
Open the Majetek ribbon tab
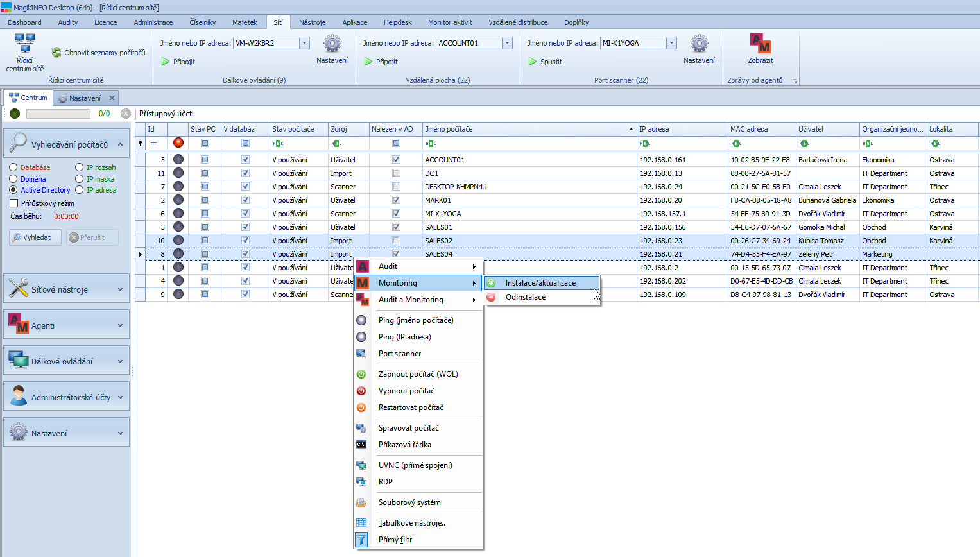(x=245, y=22)
